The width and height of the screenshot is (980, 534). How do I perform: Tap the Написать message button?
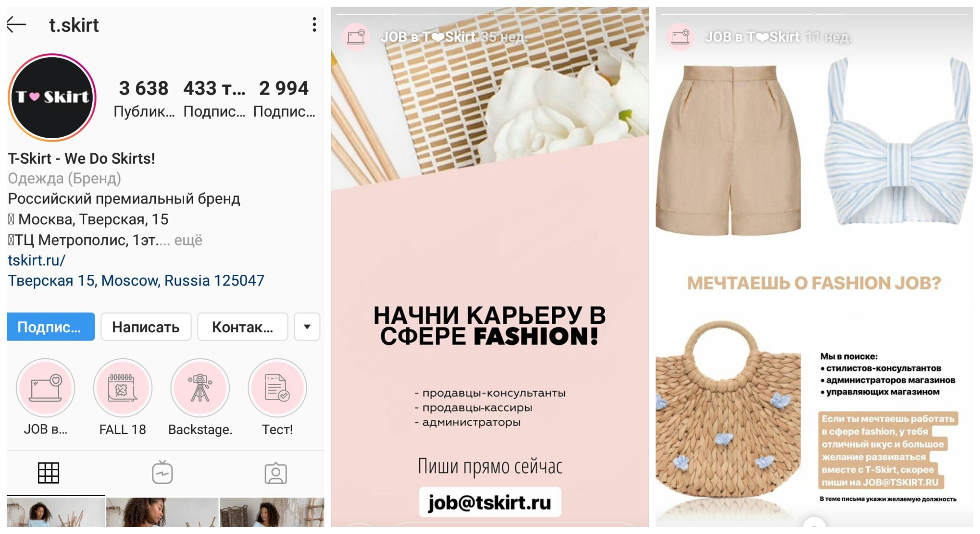(x=146, y=327)
